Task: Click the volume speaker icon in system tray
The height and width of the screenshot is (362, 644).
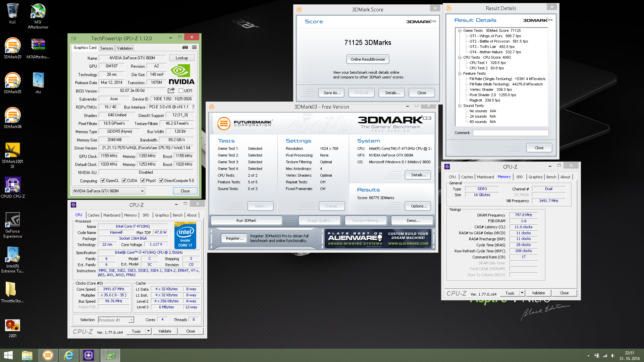Action: 613,356
